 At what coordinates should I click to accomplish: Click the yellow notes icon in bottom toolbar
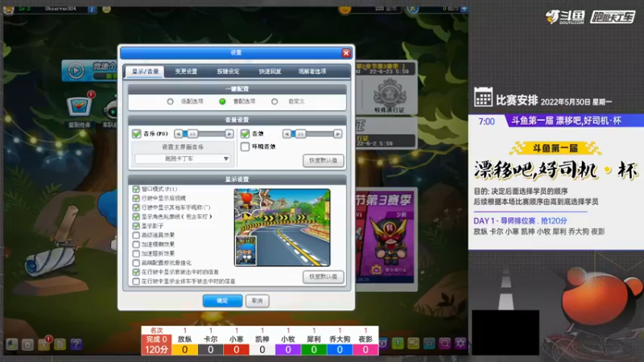60,344
